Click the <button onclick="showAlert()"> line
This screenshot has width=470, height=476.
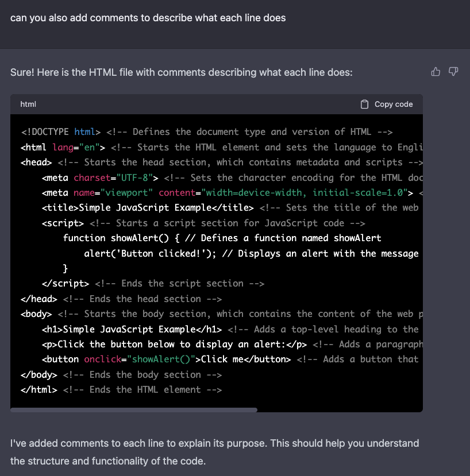[230, 359]
